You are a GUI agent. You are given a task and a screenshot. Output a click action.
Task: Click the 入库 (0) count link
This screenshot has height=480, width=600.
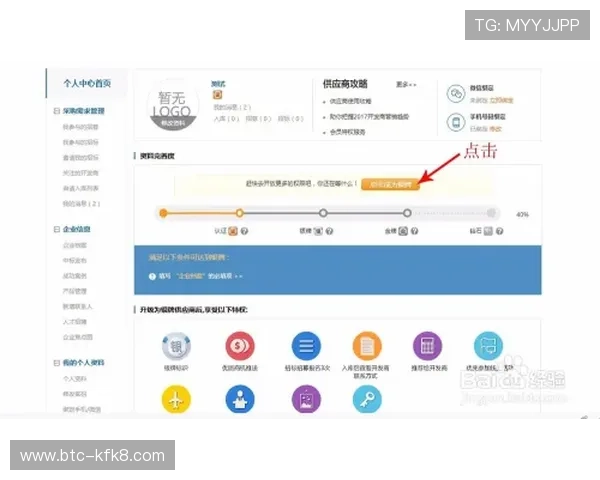coord(227,119)
